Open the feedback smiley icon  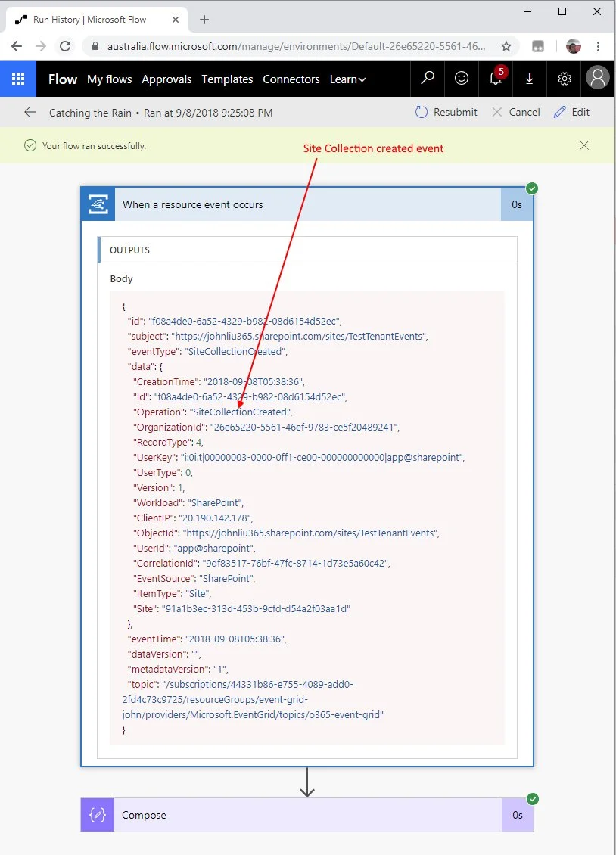click(461, 79)
